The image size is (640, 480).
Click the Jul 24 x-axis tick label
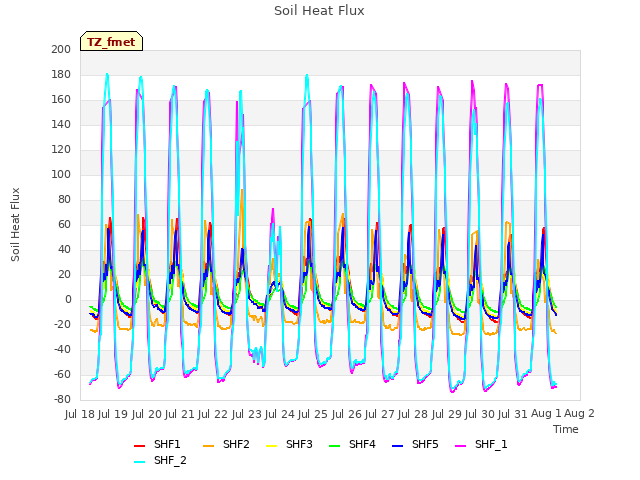coord(280,414)
